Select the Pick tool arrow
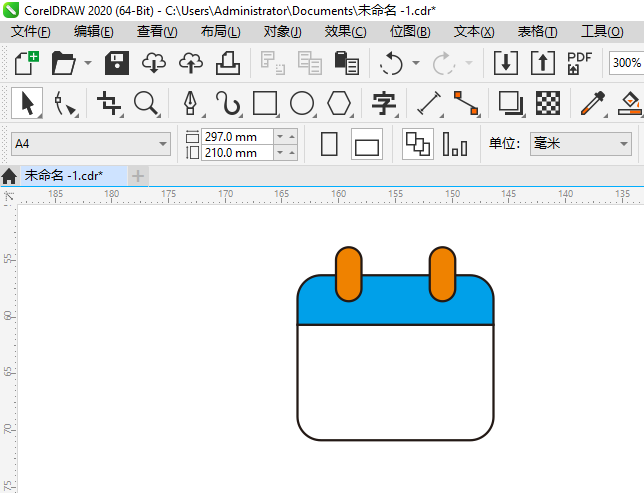The height and width of the screenshot is (493, 644). click(x=27, y=103)
